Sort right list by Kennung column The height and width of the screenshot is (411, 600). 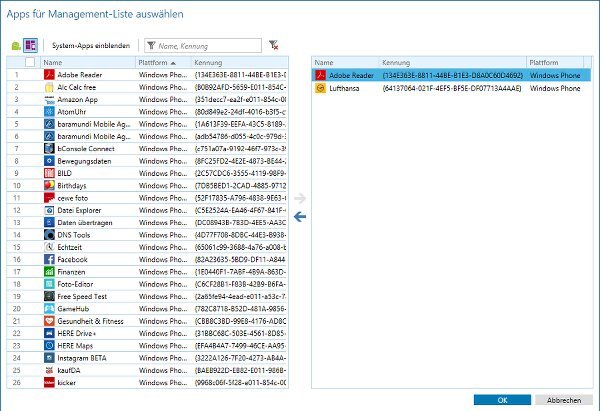coord(452,62)
